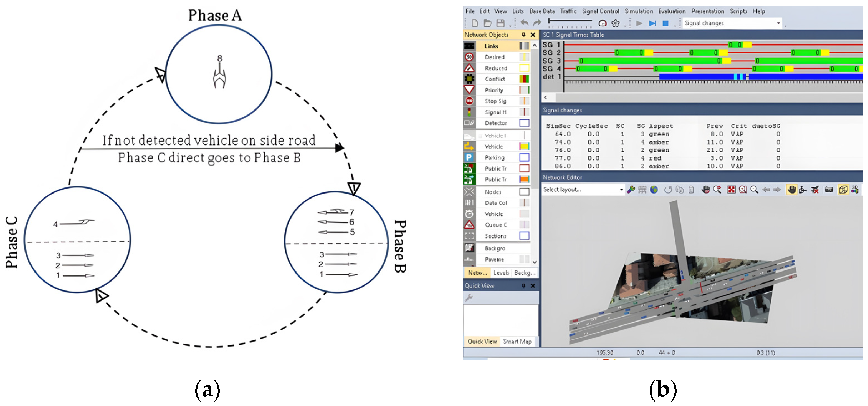
Task: Select Conflict Areas network object icon
Action: [469, 79]
